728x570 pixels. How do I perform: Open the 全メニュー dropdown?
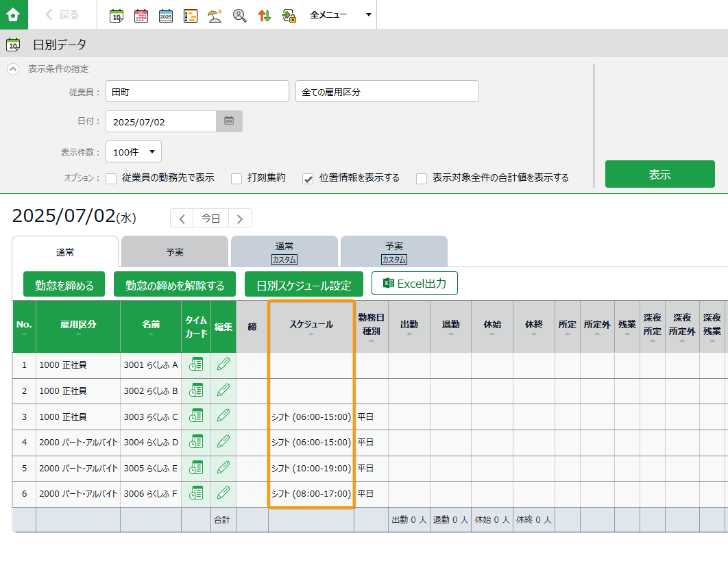[x=341, y=15]
